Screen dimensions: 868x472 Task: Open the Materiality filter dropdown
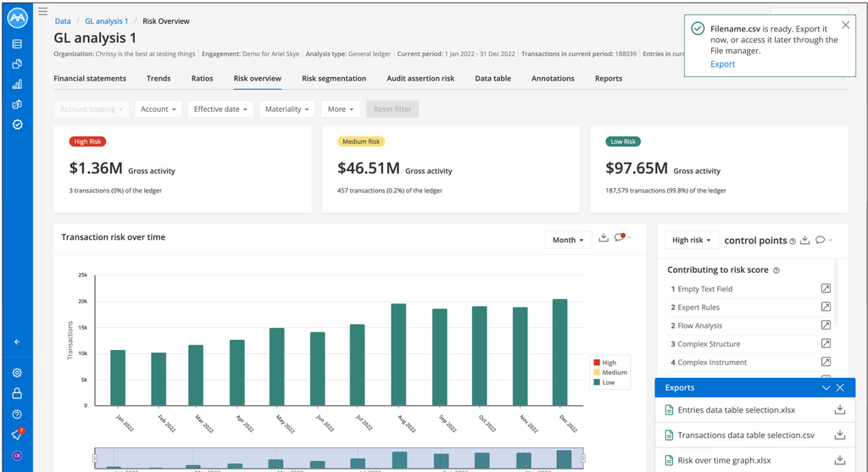point(287,109)
